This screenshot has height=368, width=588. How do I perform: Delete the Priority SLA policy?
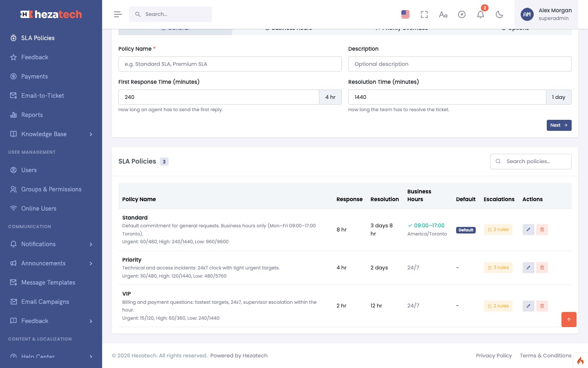click(x=542, y=267)
